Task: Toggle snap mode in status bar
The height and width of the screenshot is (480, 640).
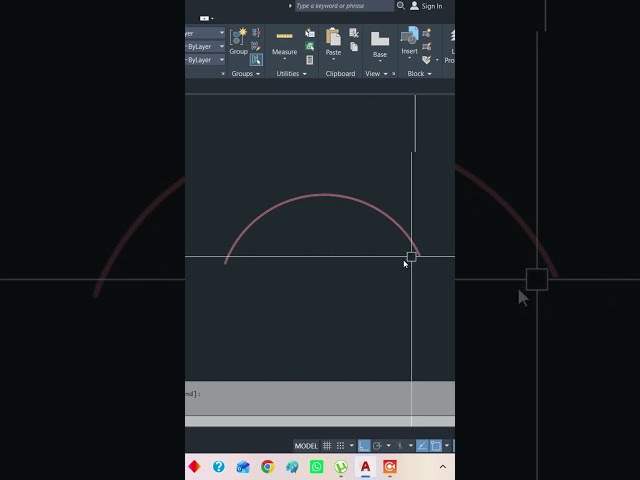Action: 340,446
